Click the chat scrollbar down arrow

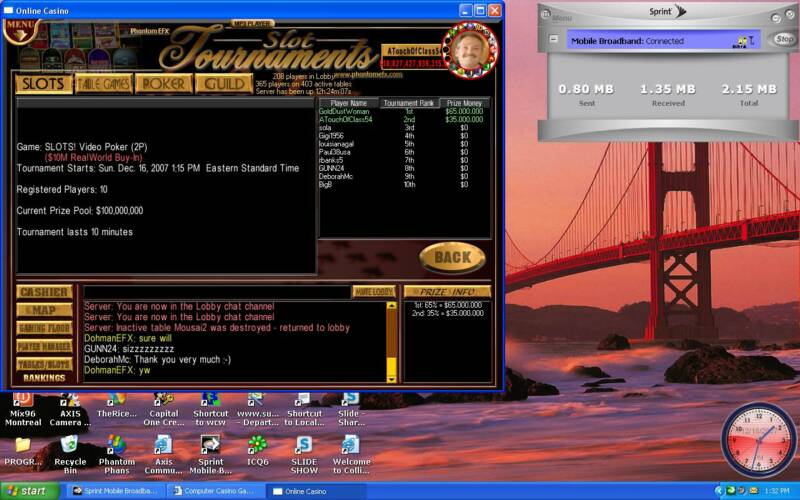391,379
